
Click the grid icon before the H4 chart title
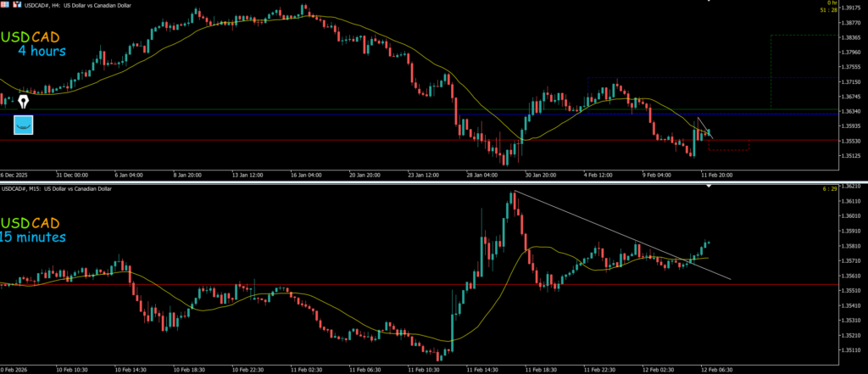pos(4,5)
